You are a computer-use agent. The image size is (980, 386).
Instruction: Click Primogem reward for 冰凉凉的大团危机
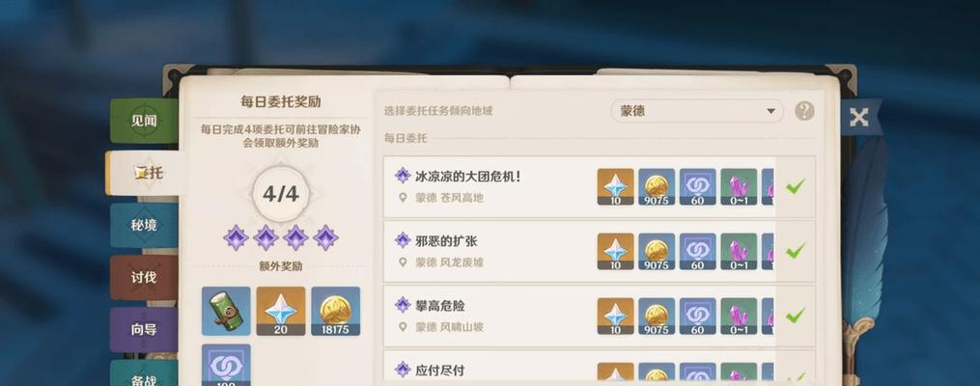(616, 187)
